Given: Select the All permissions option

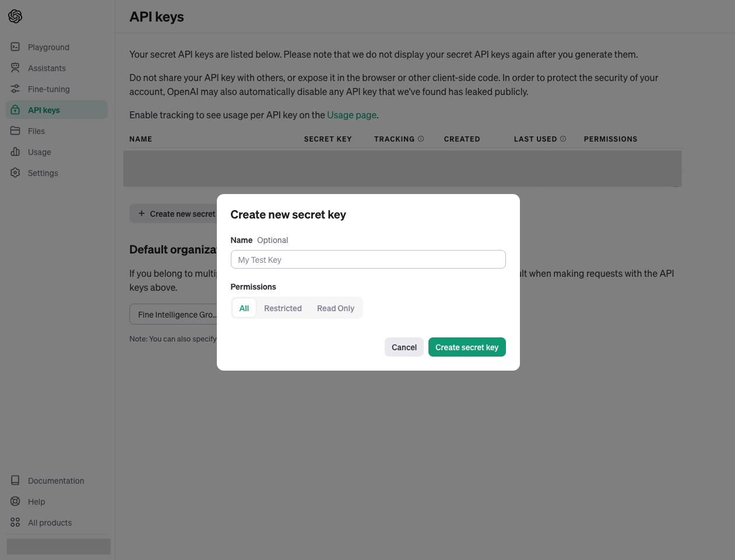Looking at the screenshot, I should click(244, 308).
